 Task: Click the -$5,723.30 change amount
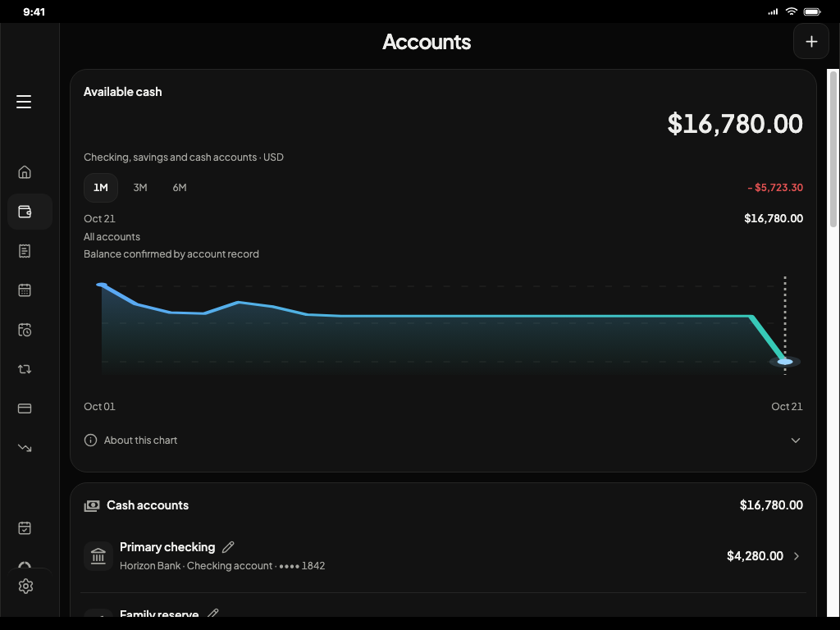775,188
